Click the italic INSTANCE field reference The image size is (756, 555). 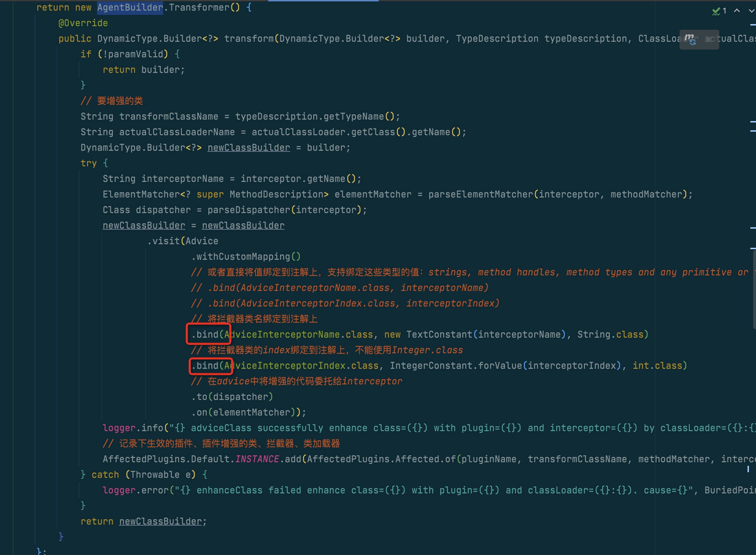(257, 459)
